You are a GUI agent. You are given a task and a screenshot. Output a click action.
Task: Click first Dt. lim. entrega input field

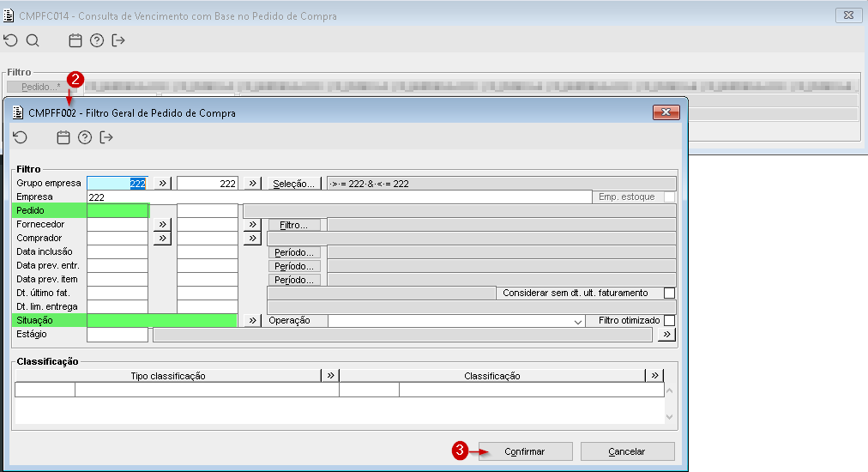pyautogui.click(x=118, y=307)
